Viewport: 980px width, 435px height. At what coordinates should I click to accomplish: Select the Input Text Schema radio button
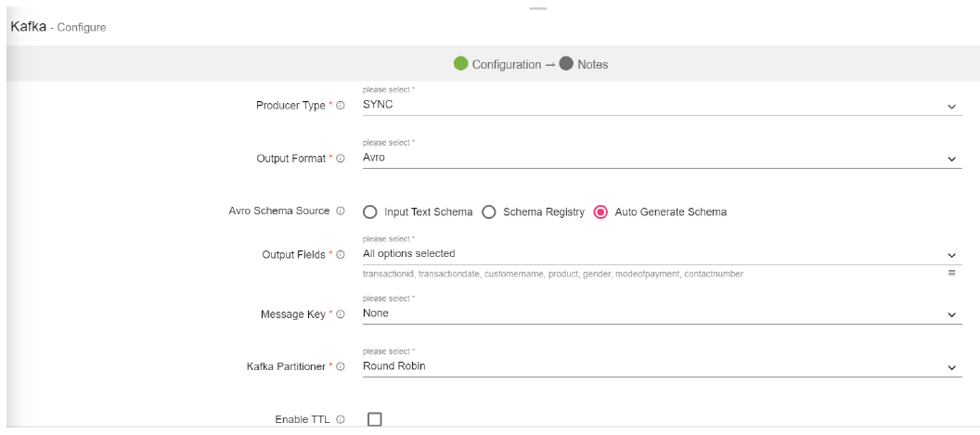click(369, 212)
